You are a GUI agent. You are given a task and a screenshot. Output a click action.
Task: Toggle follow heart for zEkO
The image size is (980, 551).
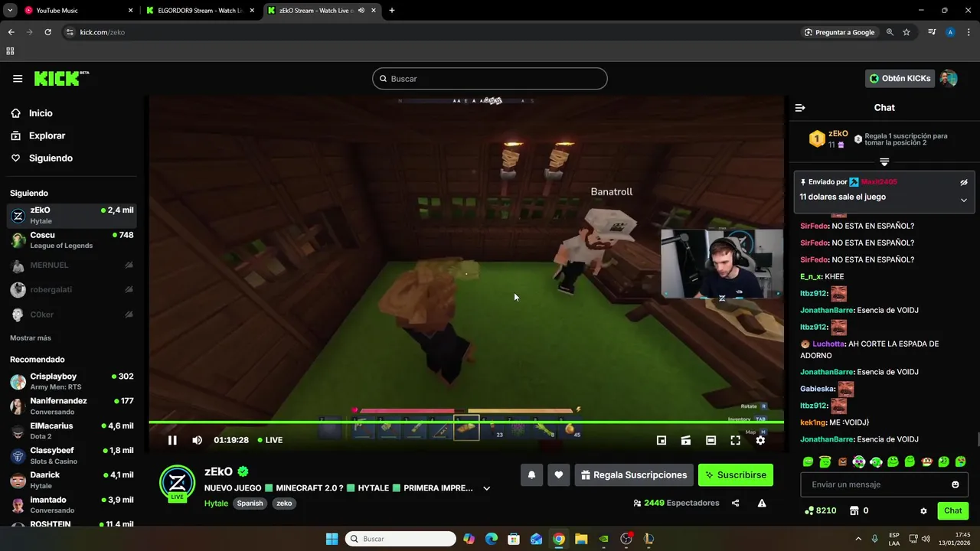559,475
